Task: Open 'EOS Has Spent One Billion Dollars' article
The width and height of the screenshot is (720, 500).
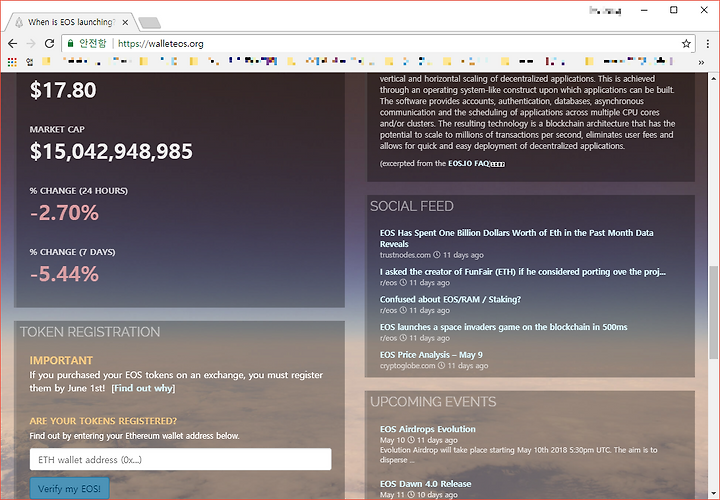Action: pyautogui.click(x=516, y=238)
